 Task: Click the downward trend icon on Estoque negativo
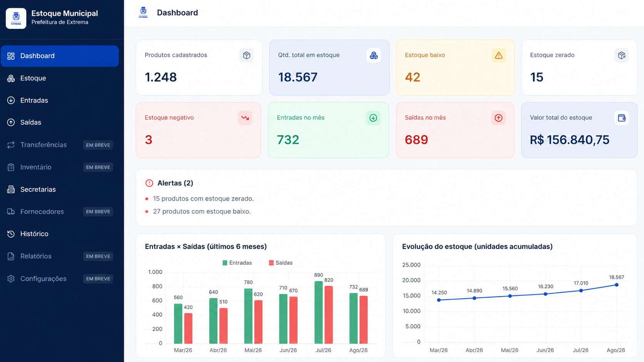(245, 118)
